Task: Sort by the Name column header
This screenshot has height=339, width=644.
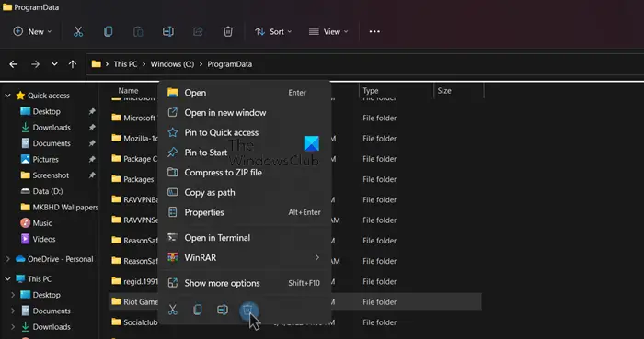Action: click(x=128, y=91)
